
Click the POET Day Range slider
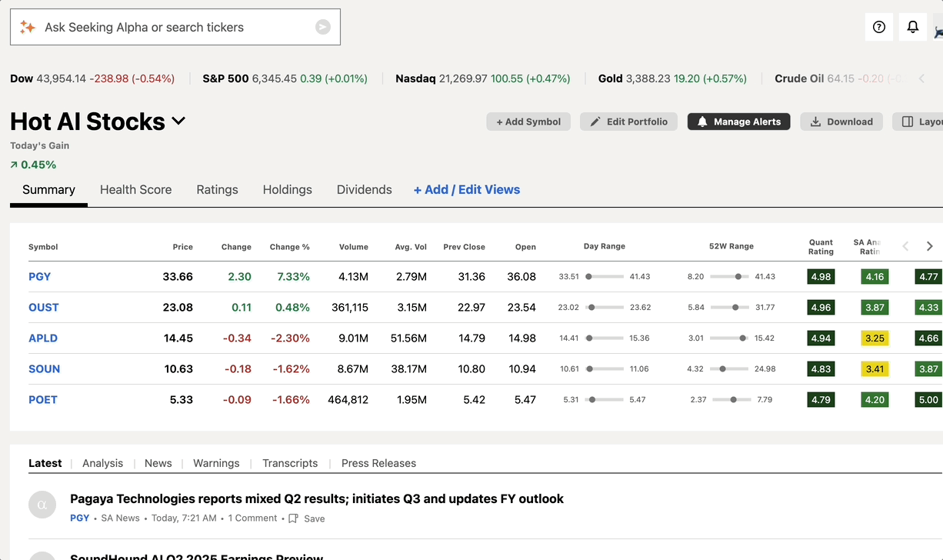(x=604, y=399)
